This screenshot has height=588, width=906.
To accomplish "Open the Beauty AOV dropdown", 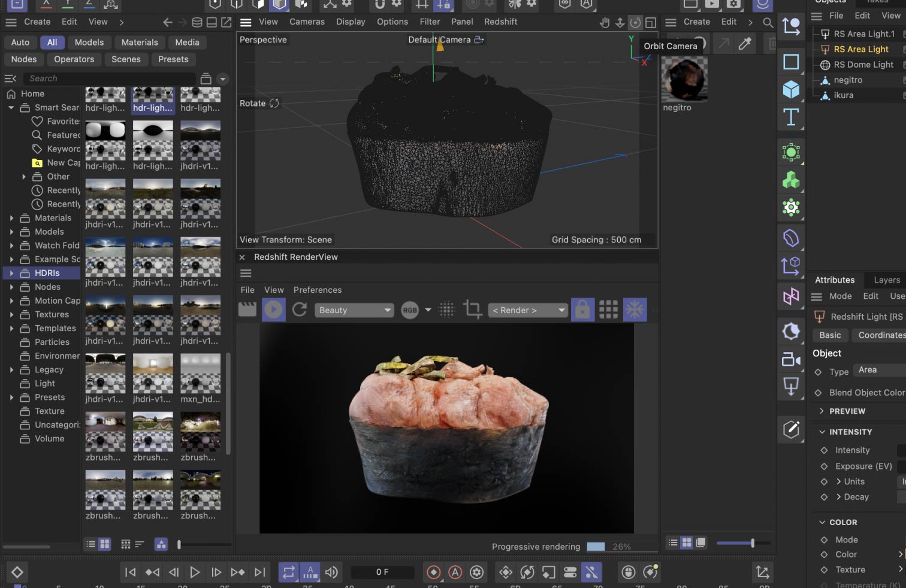I will pos(355,310).
